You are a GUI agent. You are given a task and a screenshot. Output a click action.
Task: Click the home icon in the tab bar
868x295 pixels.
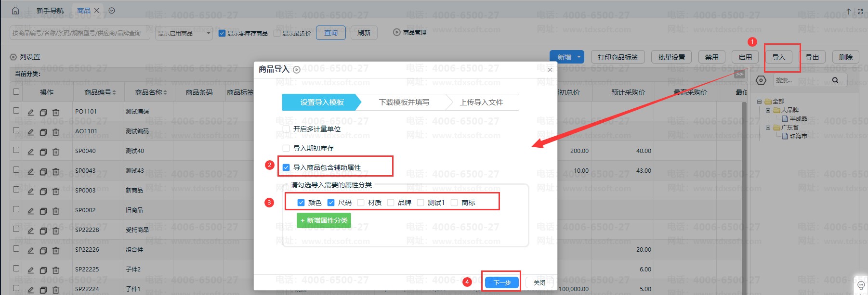pos(15,11)
